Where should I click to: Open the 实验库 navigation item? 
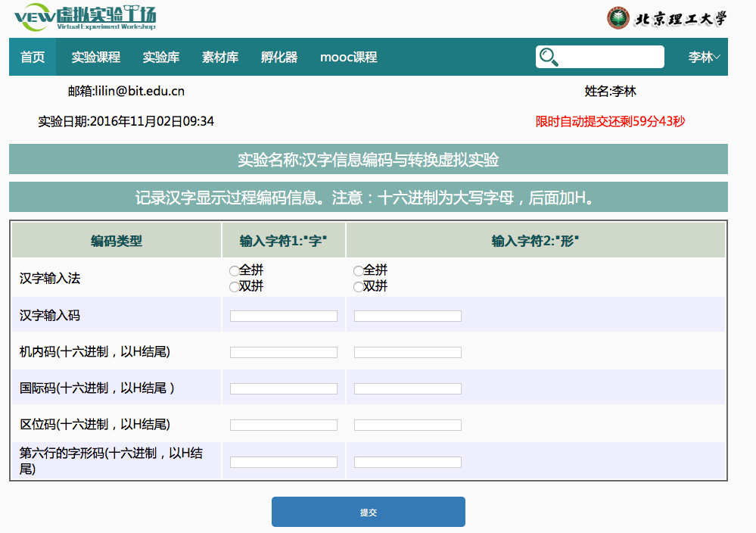click(161, 58)
